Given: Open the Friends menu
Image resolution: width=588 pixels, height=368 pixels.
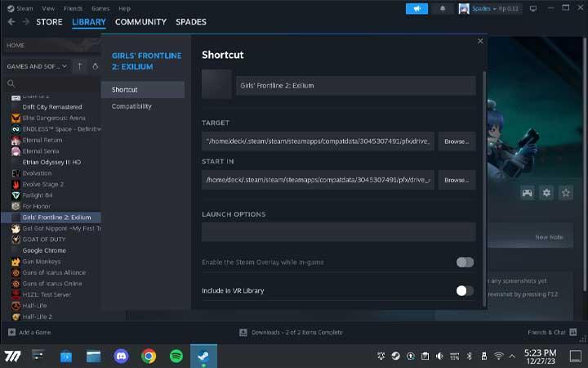Looking at the screenshot, I should (73, 8).
